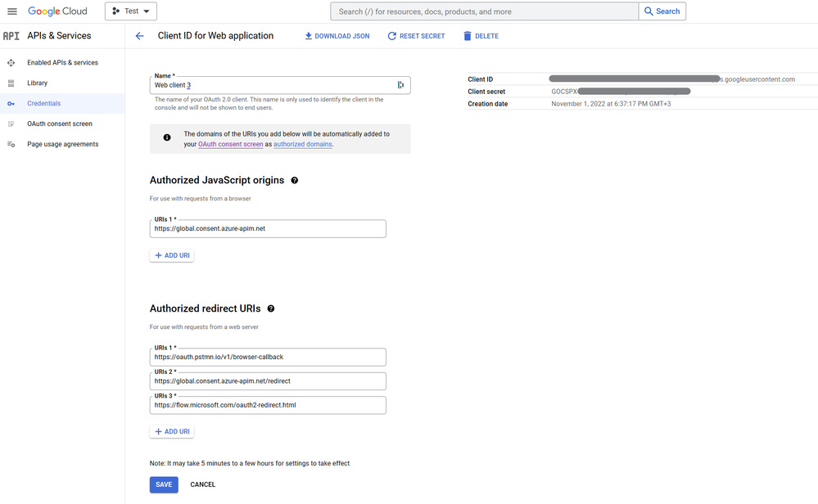Click Add URI under redirect URIs
818x504 pixels.
(172, 431)
